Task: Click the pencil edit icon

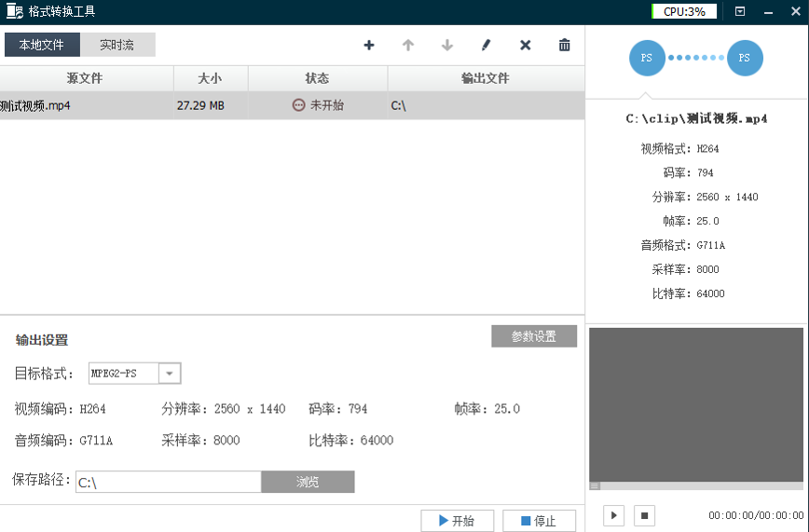Action: click(x=486, y=45)
